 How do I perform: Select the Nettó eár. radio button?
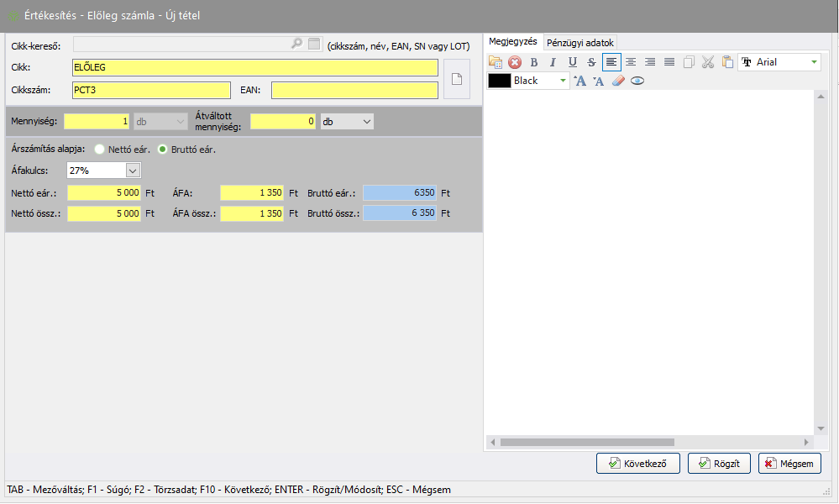pos(100,150)
